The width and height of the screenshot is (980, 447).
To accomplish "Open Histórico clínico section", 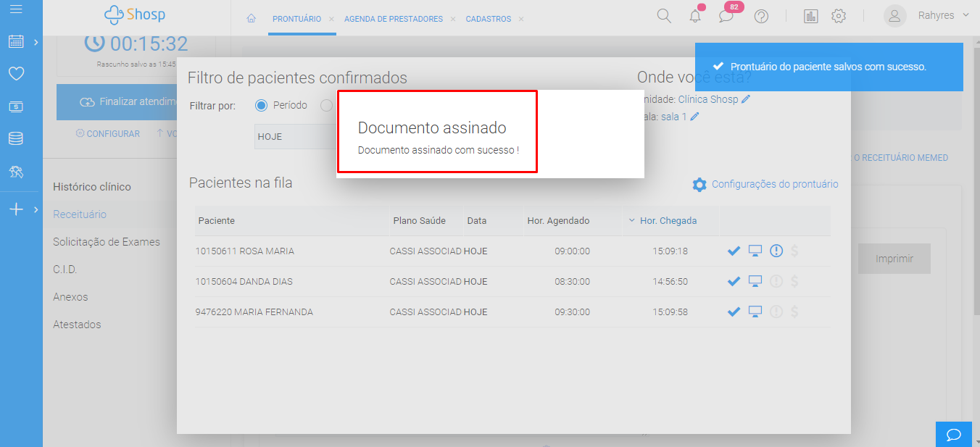I will click(92, 187).
